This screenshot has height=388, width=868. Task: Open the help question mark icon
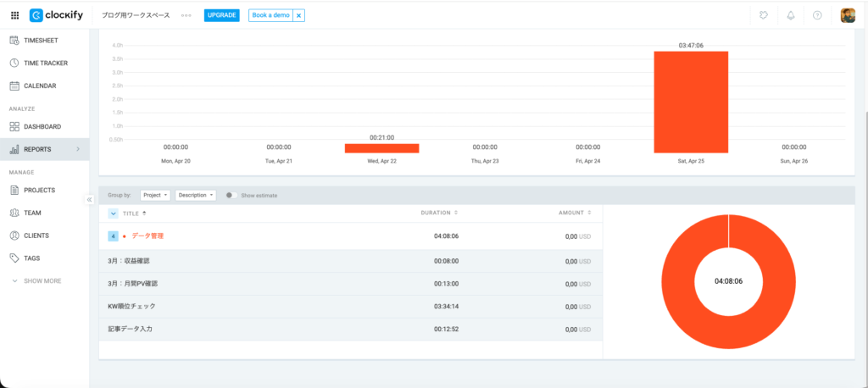tap(817, 15)
